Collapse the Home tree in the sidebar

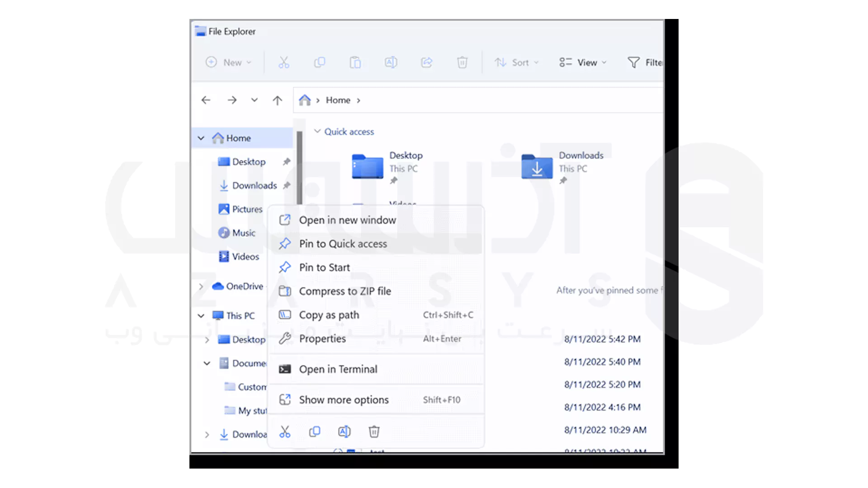[201, 138]
